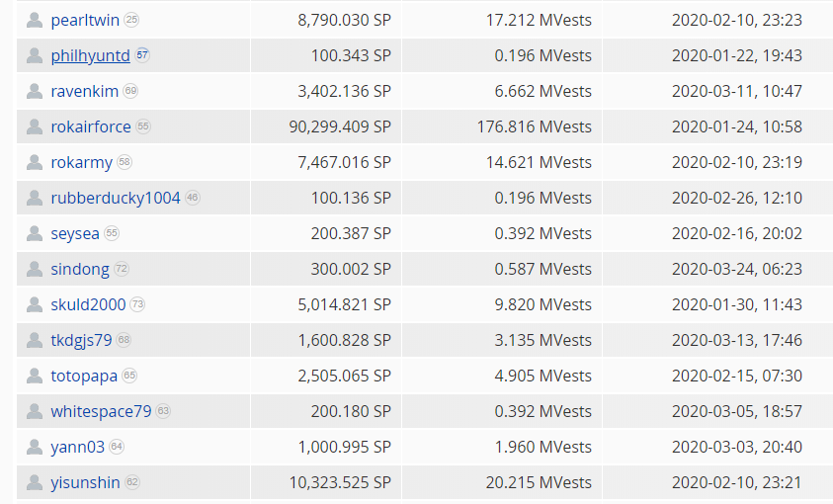Click the user icon next to rokairforce
Image resolution: width=833 pixels, height=504 pixels.
point(36,126)
